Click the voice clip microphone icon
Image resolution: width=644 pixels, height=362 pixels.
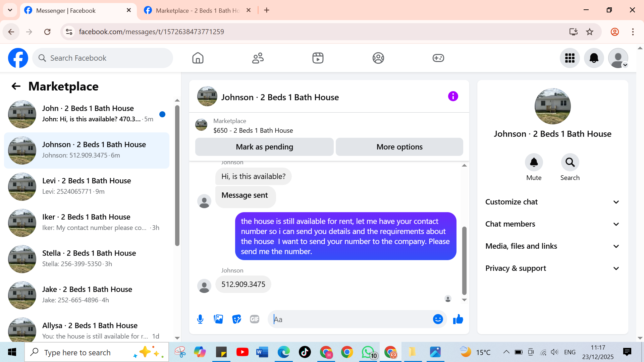tap(200, 319)
